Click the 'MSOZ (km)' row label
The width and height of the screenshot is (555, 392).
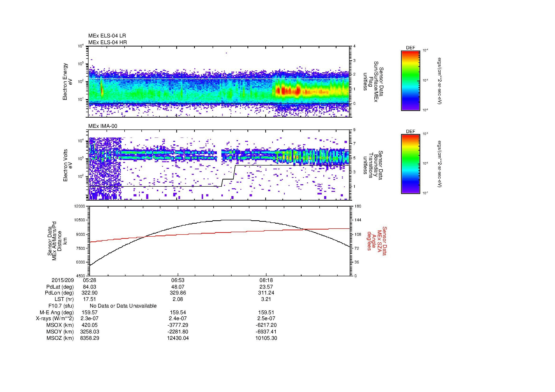tap(60, 338)
